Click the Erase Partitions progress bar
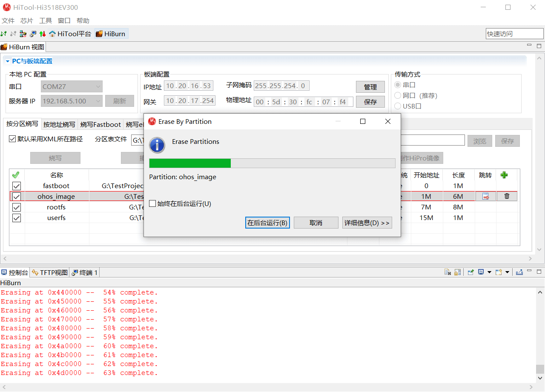The height and width of the screenshot is (392, 545). pyautogui.click(x=272, y=163)
